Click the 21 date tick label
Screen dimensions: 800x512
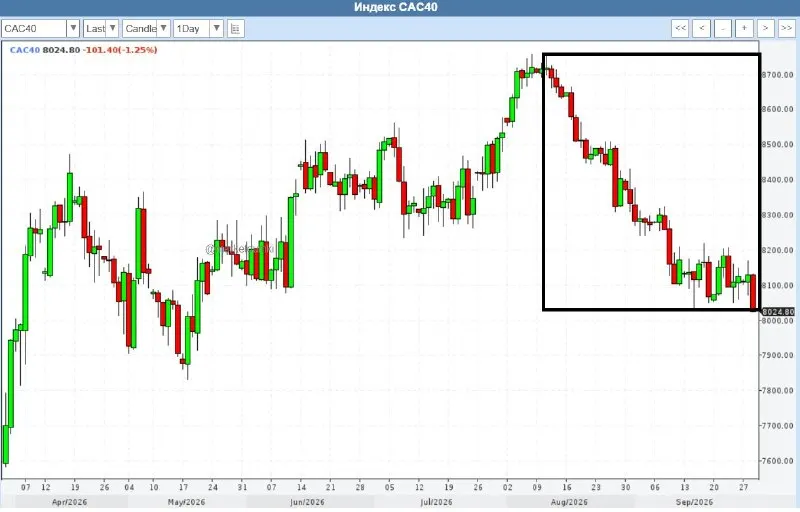pyautogui.click(x=331, y=488)
